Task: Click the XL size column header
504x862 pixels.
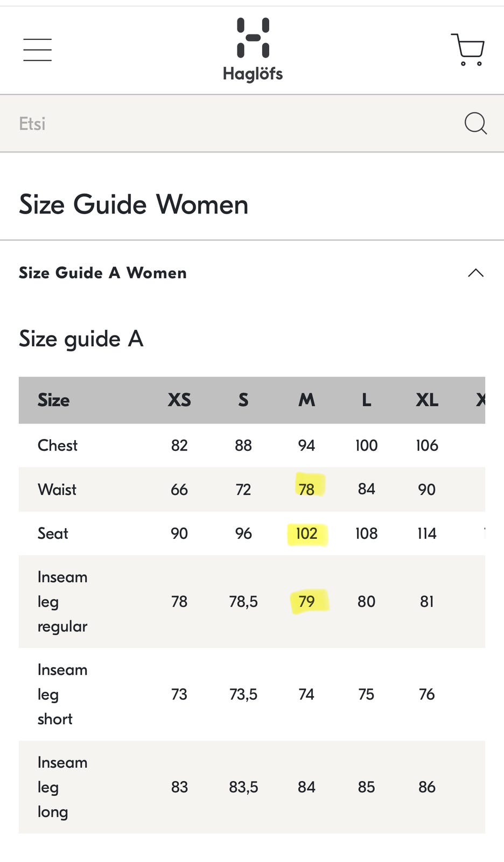Action: coord(426,400)
